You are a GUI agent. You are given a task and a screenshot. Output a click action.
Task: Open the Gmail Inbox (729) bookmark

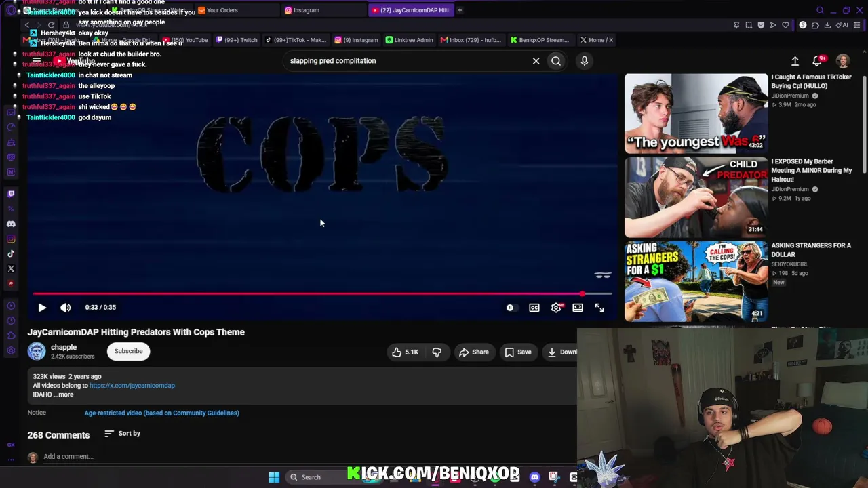coord(471,40)
